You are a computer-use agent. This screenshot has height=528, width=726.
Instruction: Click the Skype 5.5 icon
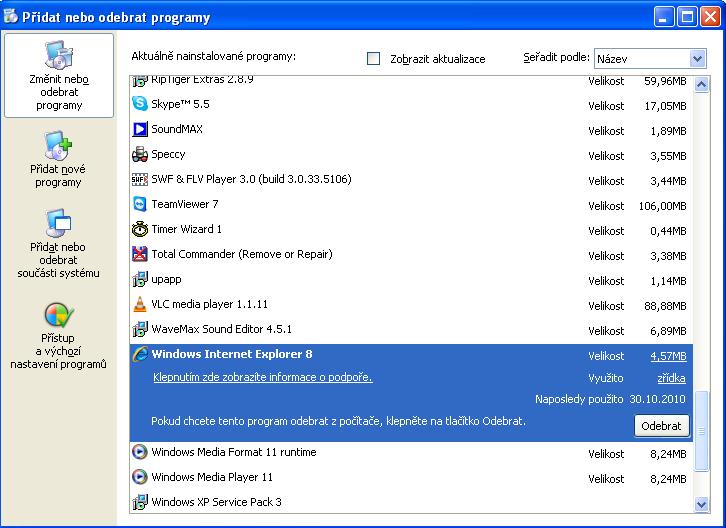(x=139, y=104)
